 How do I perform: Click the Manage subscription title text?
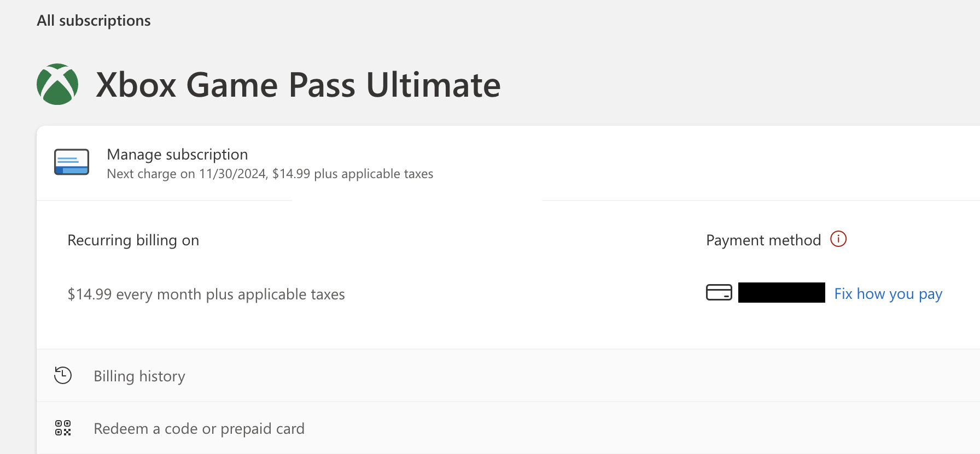coord(177,155)
